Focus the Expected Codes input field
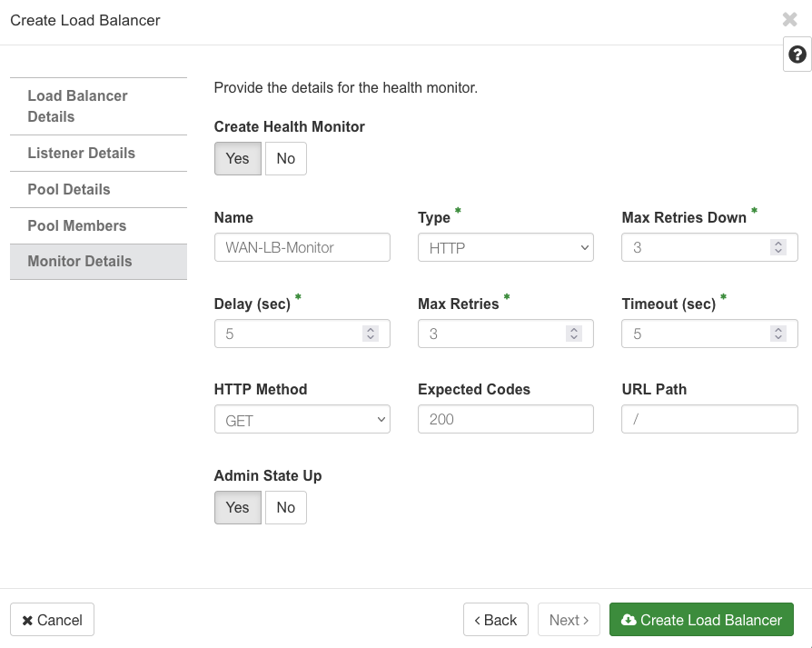Image resolution: width=812 pixels, height=648 pixels. (x=505, y=419)
